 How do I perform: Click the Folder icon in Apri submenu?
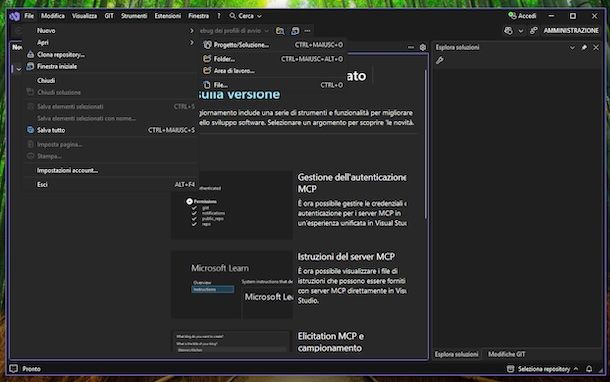(x=207, y=59)
